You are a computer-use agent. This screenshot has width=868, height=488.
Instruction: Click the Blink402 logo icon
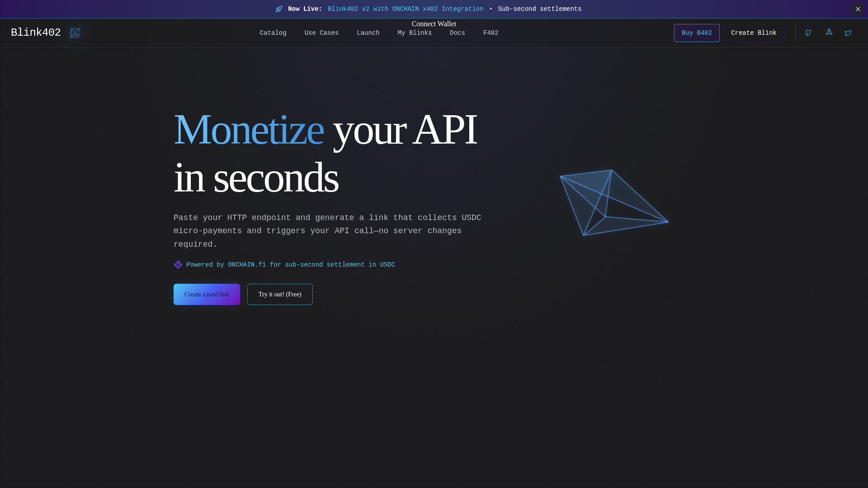coord(75,33)
